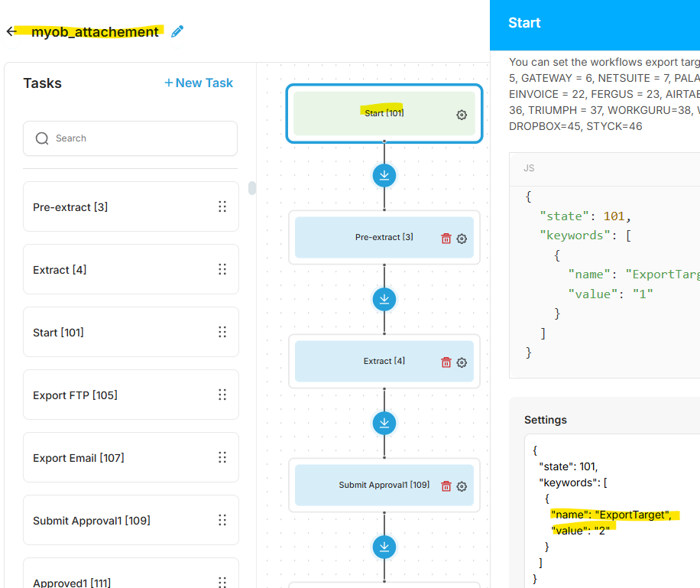Select the Submit Approval1 [109] workflow node
The image size is (700, 588).
384,485
